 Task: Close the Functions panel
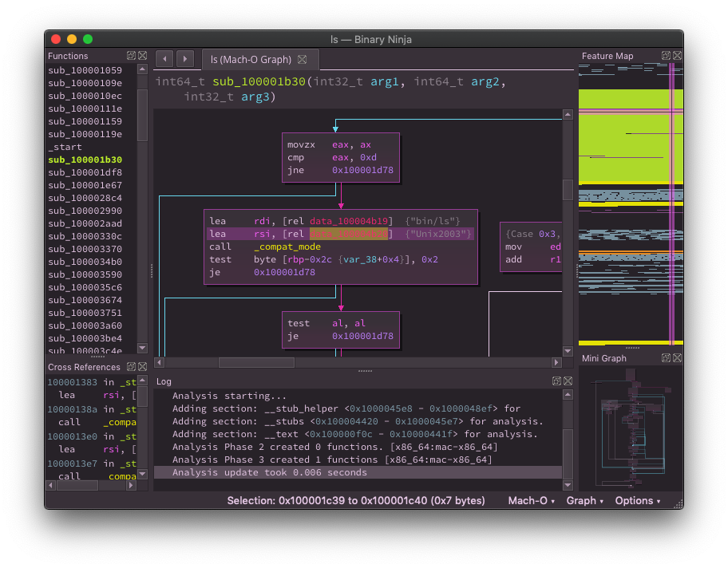point(142,56)
